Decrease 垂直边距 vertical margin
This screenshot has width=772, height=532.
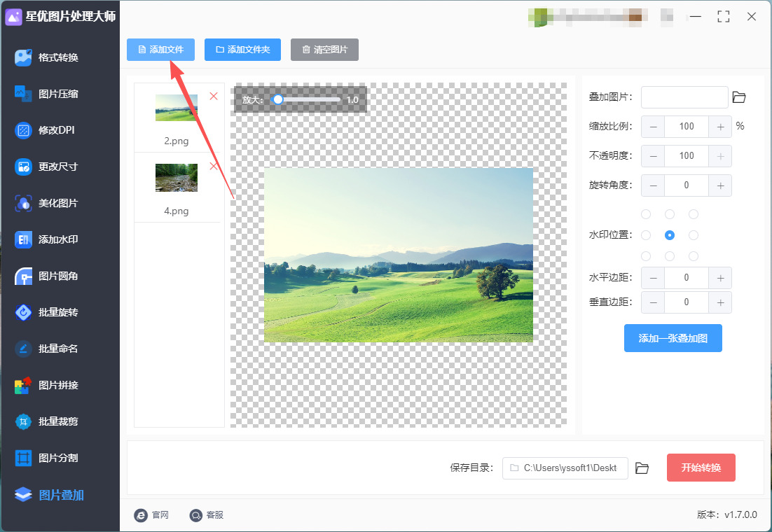[x=653, y=302]
